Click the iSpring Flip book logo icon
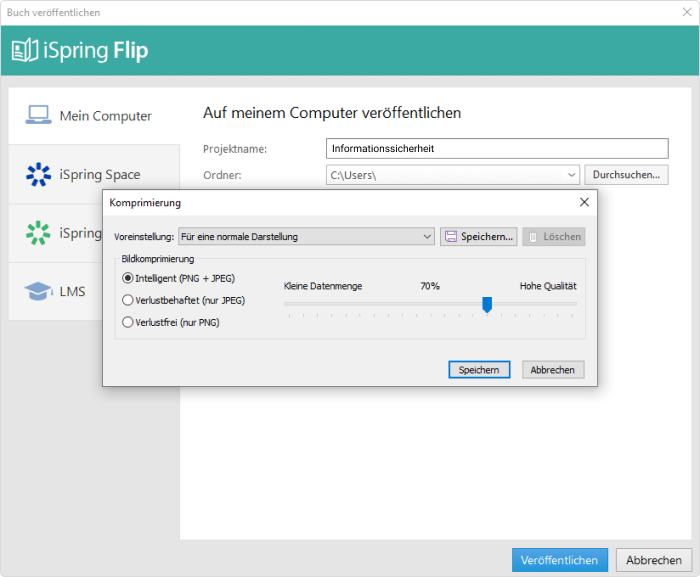This screenshot has height=577, width=700. click(25, 50)
